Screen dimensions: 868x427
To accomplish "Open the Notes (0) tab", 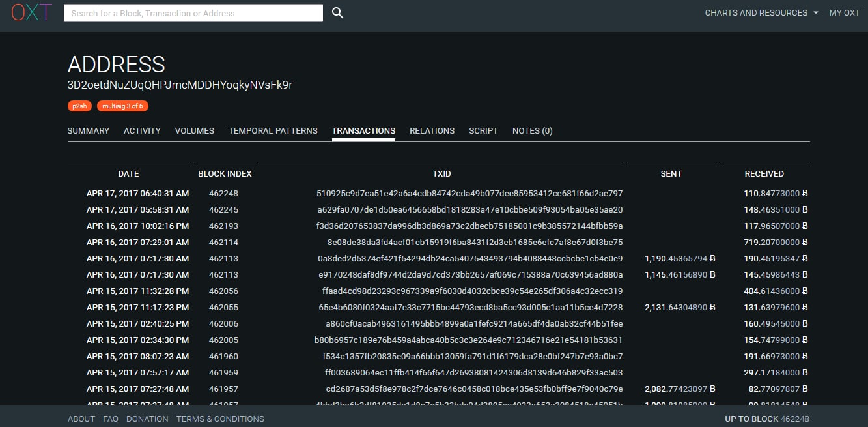I will 533,131.
